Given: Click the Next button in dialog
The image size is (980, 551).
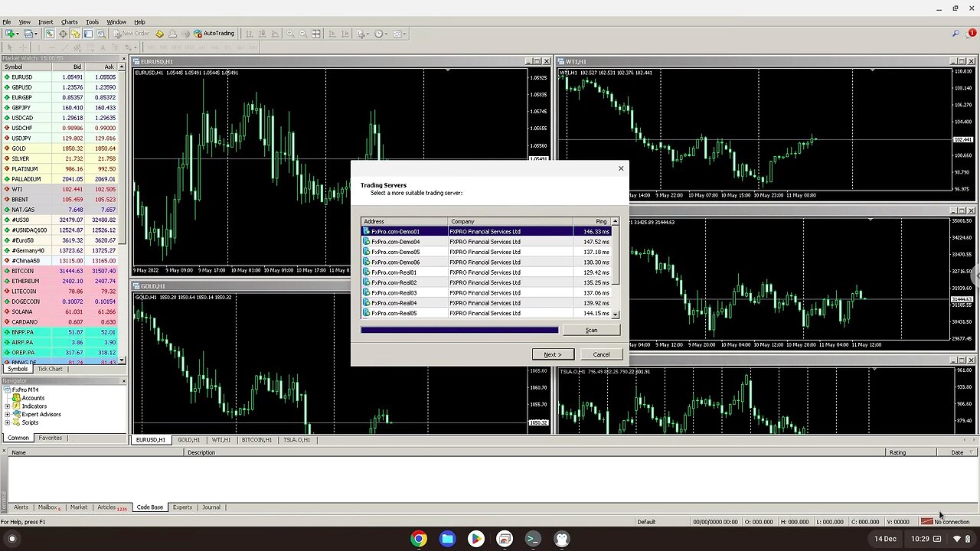Looking at the screenshot, I should 553,354.
